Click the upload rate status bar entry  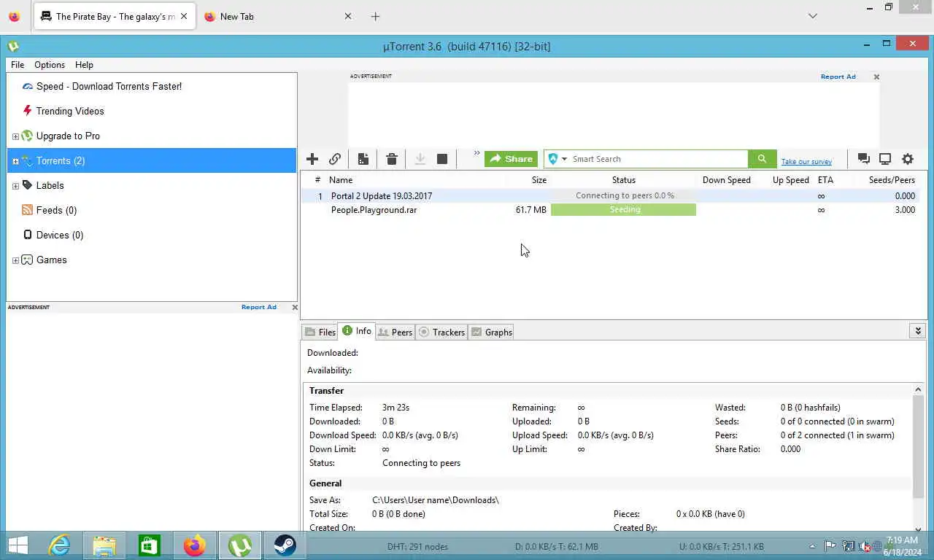(721, 546)
